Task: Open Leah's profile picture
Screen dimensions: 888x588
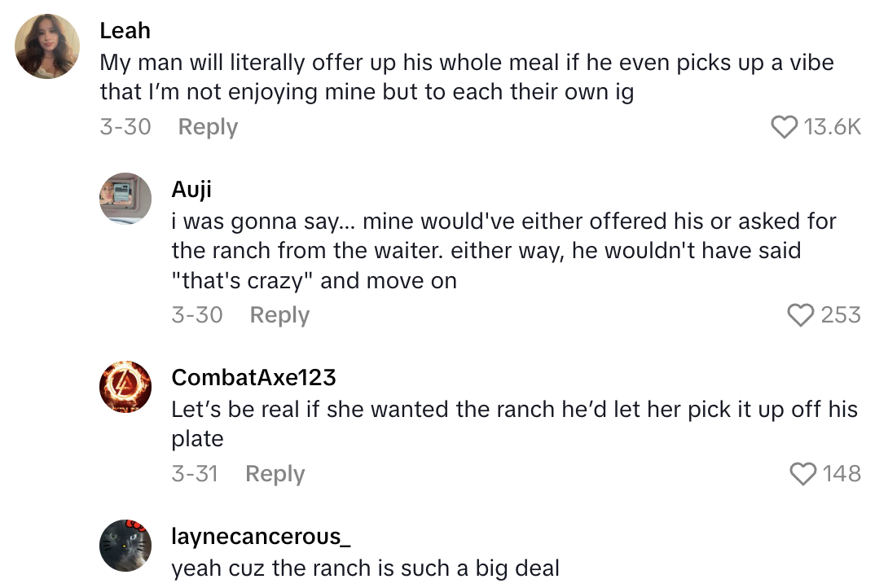Action: 47,46
